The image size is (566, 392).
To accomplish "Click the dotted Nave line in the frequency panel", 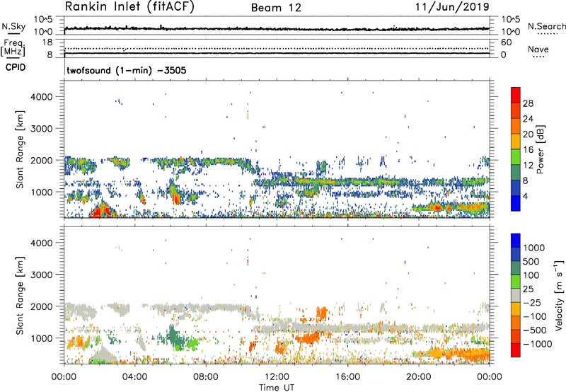I will pos(277,48).
